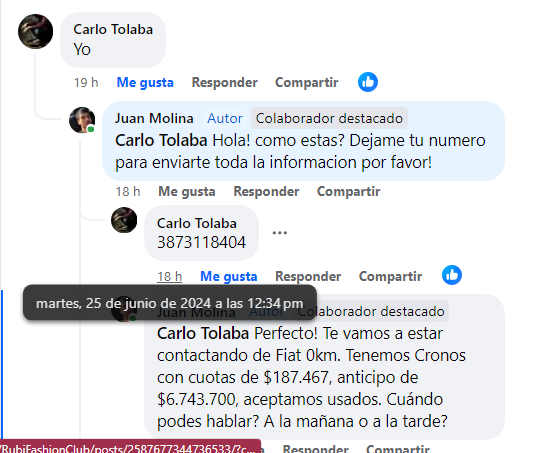Reply to Juan Molina's "Hola! como estas" comment
539x453 pixels.
[266, 191]
